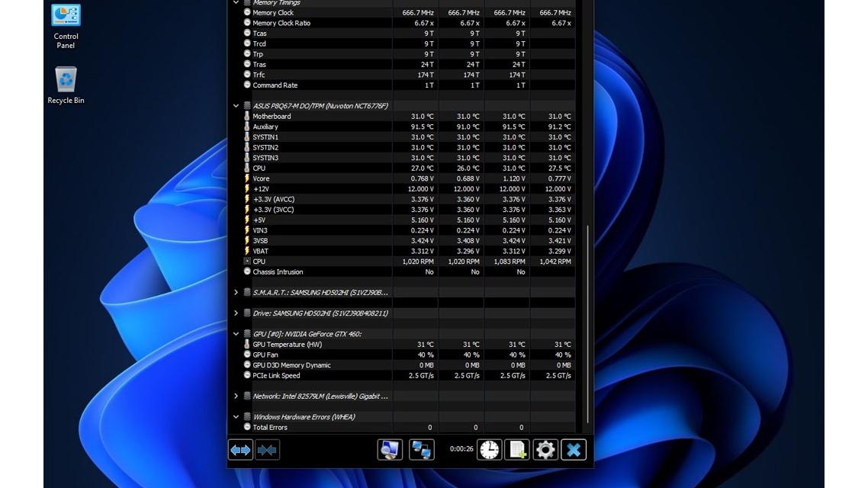Viewport: 868px width, 488px height.
Task: Click the clock reset timer icon
Action: click(489, 450)
